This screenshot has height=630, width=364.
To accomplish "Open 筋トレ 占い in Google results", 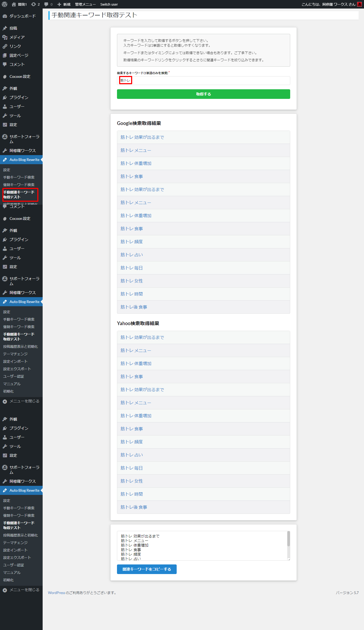I will [x=132, y=255].
